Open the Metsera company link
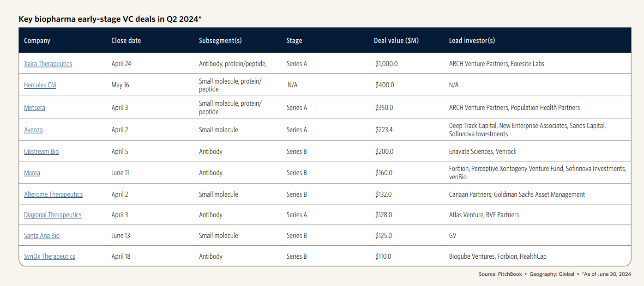 (35, 108)
